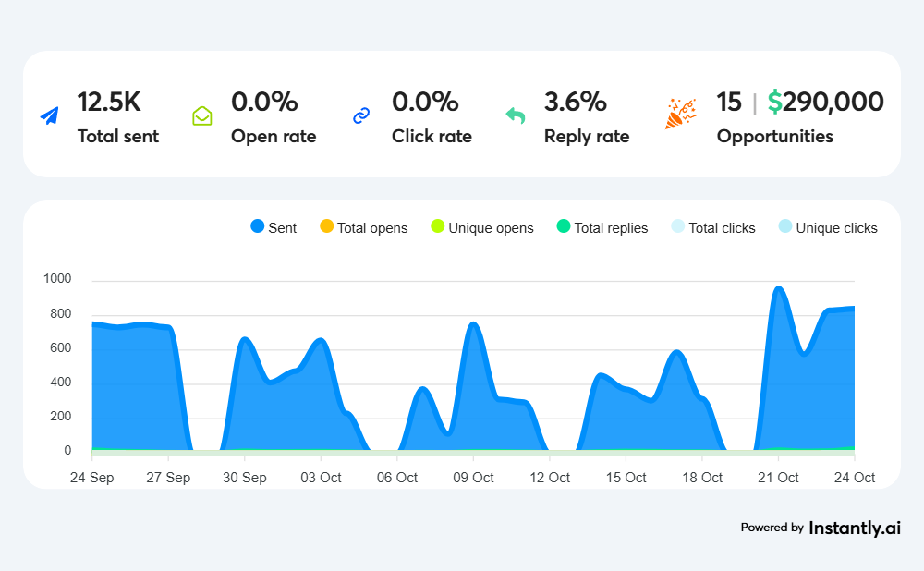This screenshot has height=571, width=924.
Task: Open the Instantly.ai link
Action: [x=854, y=528]
